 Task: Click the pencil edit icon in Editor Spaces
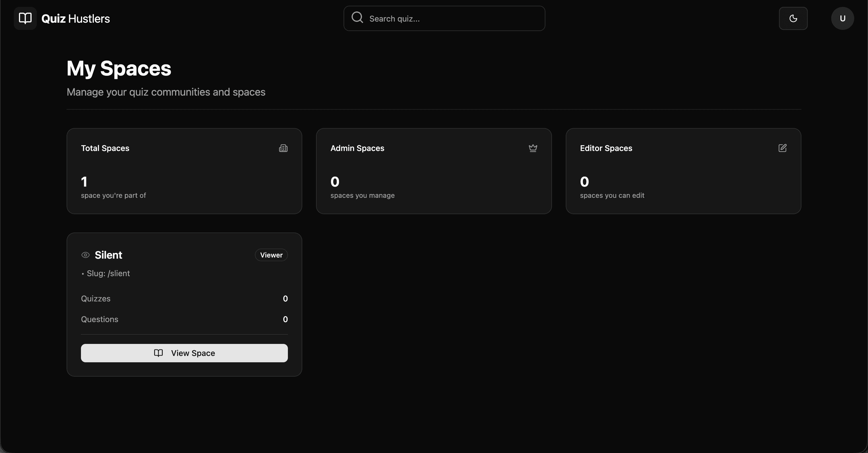coord(782,148)
